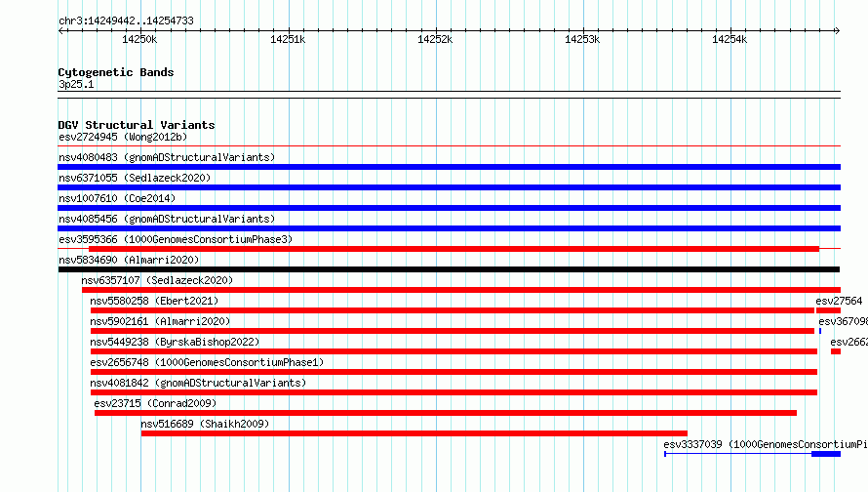Image resolution: width=868 pixels, height=492 pixels.
Task: Select the esv2662 variant label
Action: 849,342
